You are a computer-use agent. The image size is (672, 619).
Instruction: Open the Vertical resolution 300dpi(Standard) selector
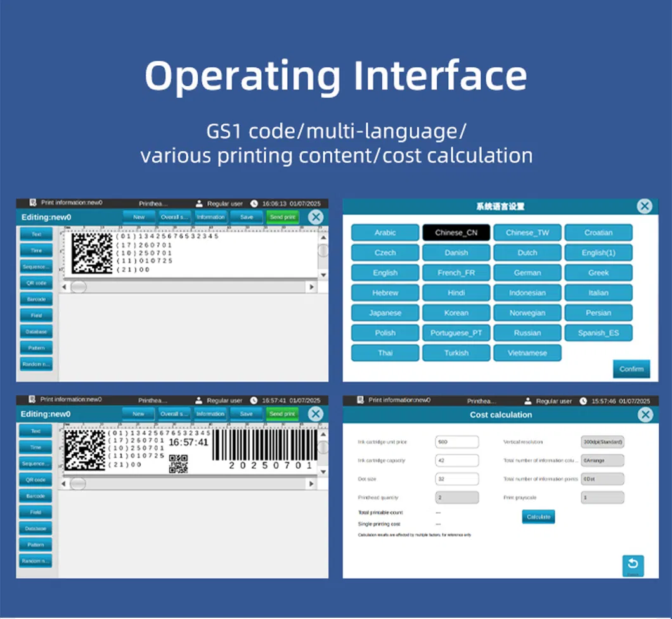pyautogui.click(x=602, y=442)
